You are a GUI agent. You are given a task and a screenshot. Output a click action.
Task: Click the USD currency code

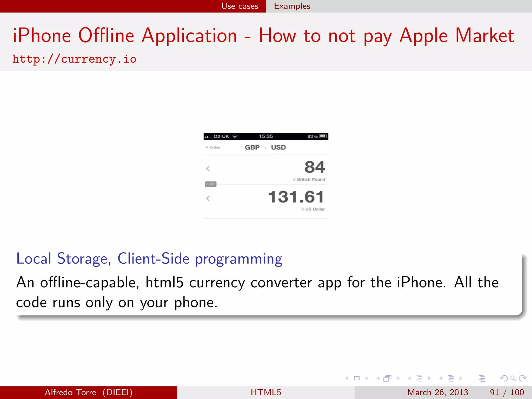tap(278, 147)
